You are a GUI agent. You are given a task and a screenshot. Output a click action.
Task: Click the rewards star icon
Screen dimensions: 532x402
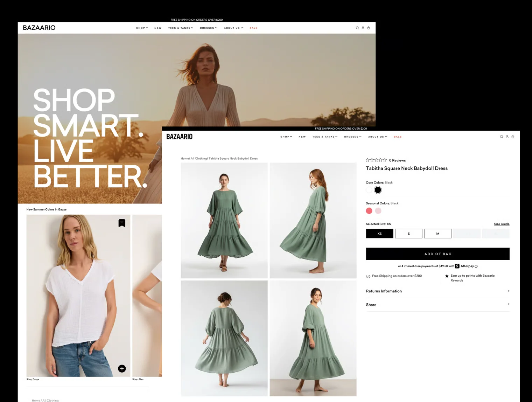click(x=447, y=276)
